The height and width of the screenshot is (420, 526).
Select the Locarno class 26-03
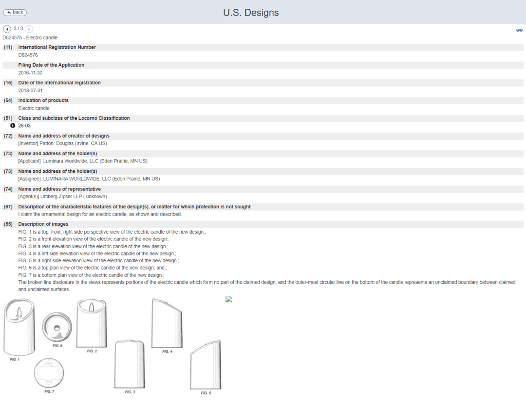[x=24, y=126]
